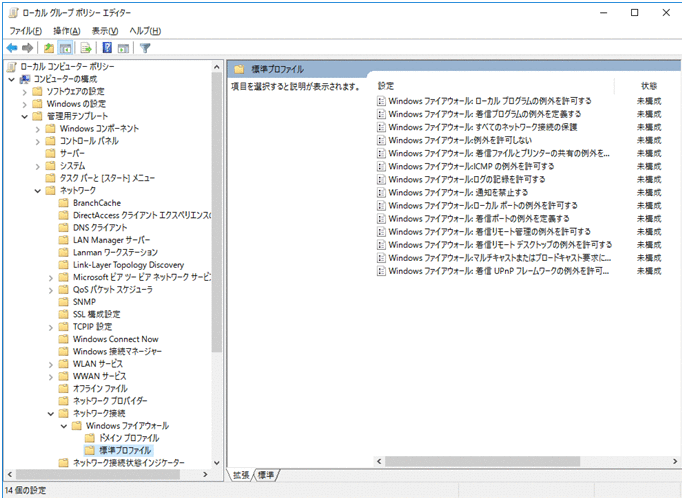Image resolution: width=685 pixels, height=503 pixels.
Task: Open the ファイル(F) menu
Action: tap(25, 31)
